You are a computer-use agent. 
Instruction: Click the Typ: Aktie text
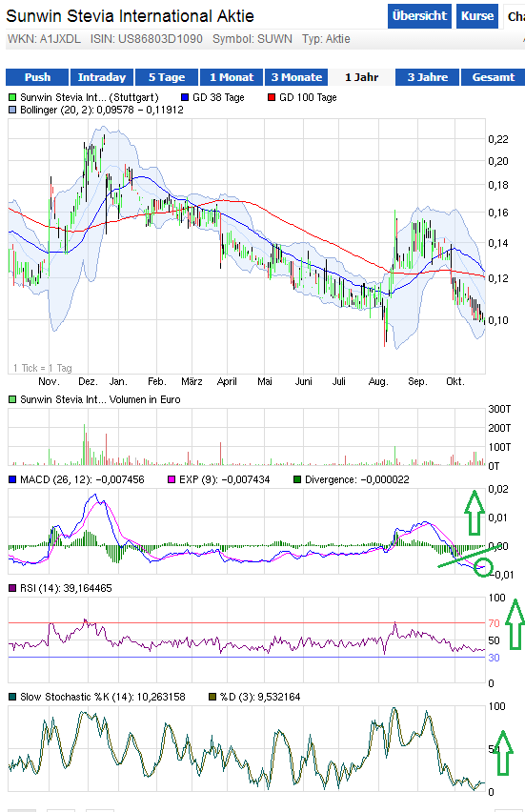[326, 39]
